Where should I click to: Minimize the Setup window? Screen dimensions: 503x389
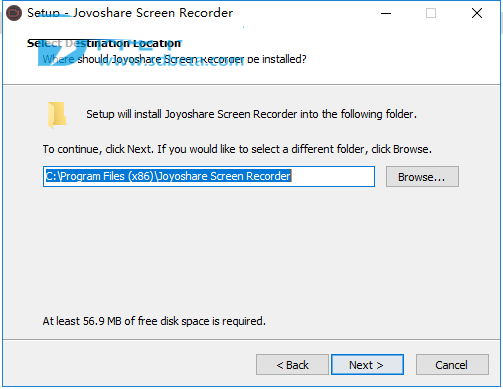(x=386, y=13)
